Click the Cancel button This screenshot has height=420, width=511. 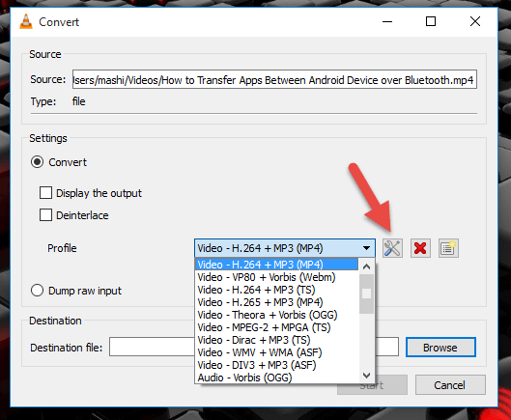pyautogui.click(x=450, y=385)
